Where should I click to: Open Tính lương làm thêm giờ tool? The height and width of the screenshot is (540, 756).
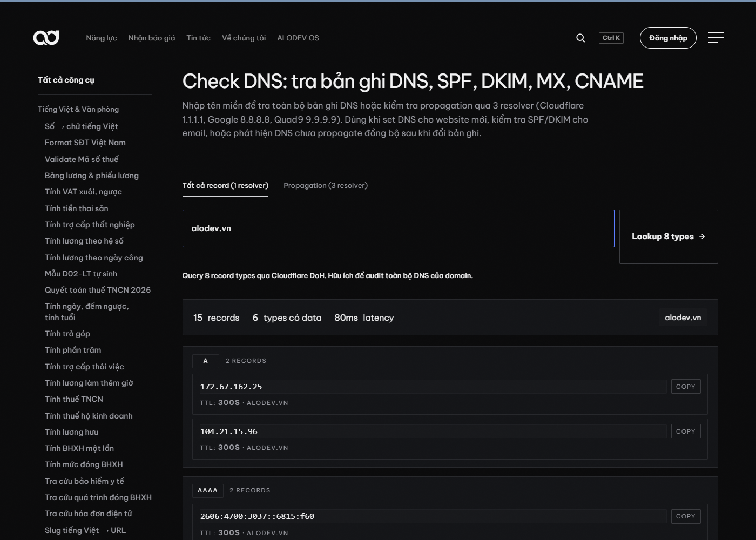pos(89,383)
